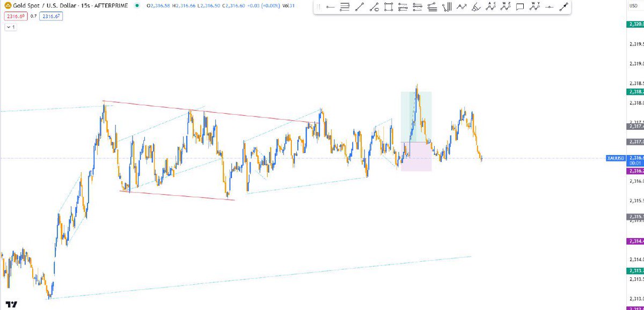Select the Parallel horizontal lines tool
The width and height of the screenshot is (644, 310).
click(x=345, y=8)
